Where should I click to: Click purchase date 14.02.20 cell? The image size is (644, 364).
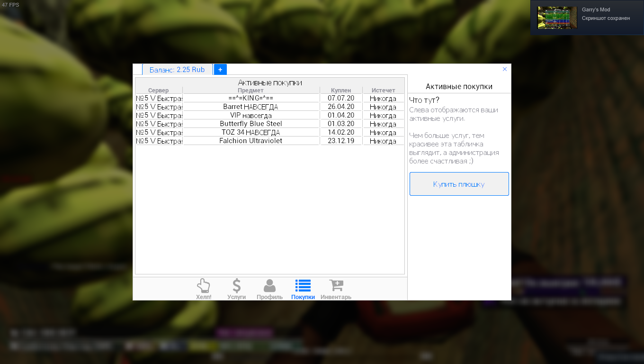[341, 132]
